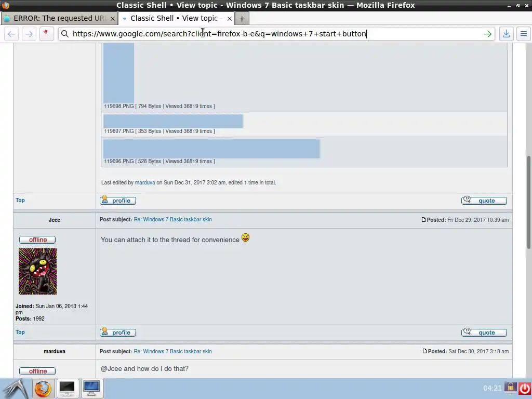Open marduva's profile from Last edited line
Screen dimensions: 532x399
[x=145, y=182]
